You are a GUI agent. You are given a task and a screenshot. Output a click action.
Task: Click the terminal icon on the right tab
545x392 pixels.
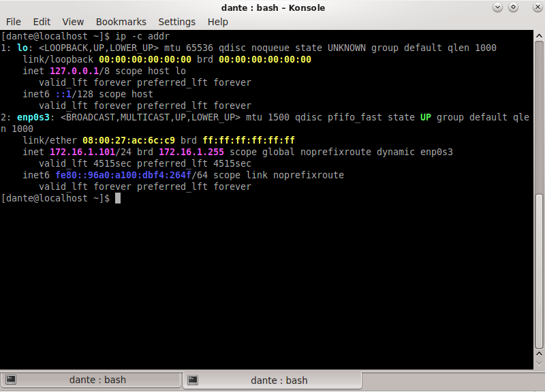(x=193, y=380)
